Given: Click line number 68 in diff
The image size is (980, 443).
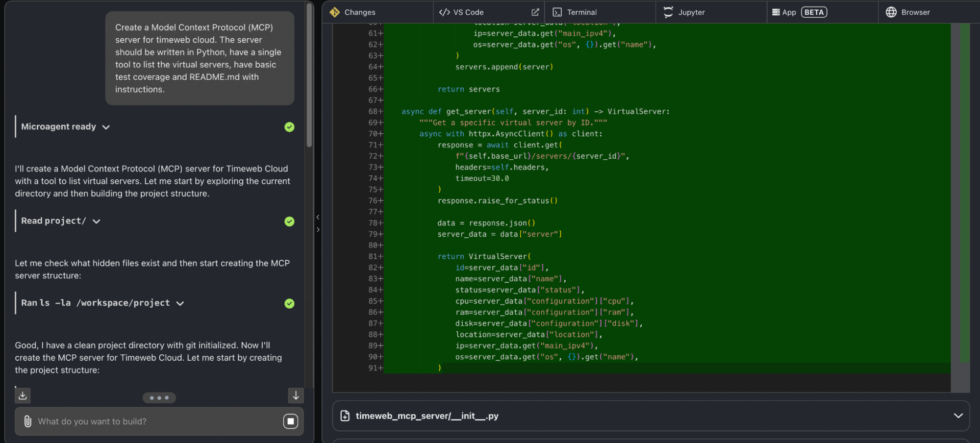Looking at the screenshot, I should 376,111.
